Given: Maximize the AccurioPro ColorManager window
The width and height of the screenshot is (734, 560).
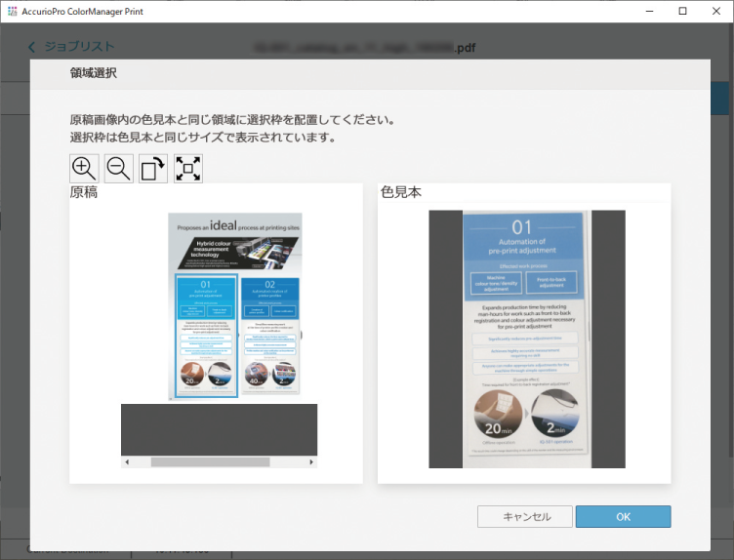Looking at the screenshot, I should pyautogui.click(x=682, y=11).
